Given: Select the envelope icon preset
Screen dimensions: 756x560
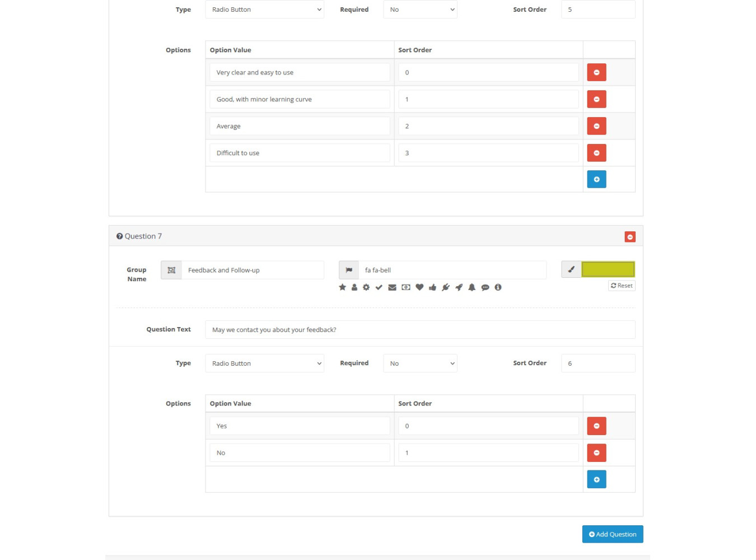Looking at the screenshot, I should pos(392,287).
